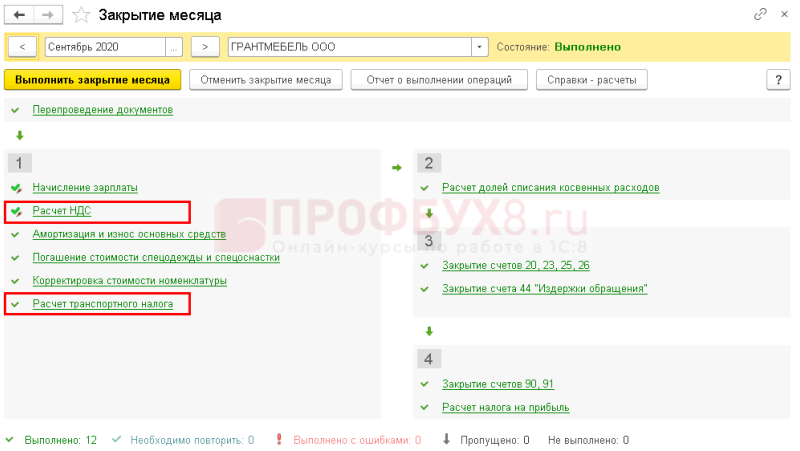Click checkmark beside Закрытие счета 44
This screenshot has width=800, height=451.
(x=424, y=289)
